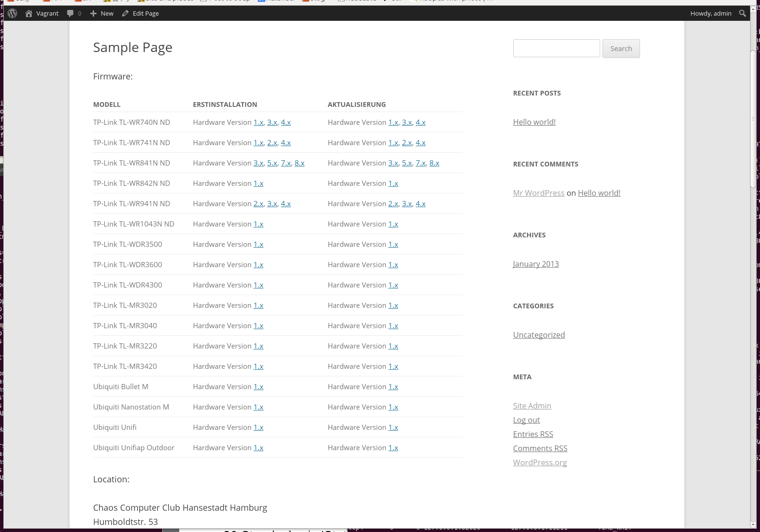The image size is (760, 532).
Task: Click Chaos Computer Club Hansestadt Hamburg text
Action: pyautogui.click(x=180, y=507)
